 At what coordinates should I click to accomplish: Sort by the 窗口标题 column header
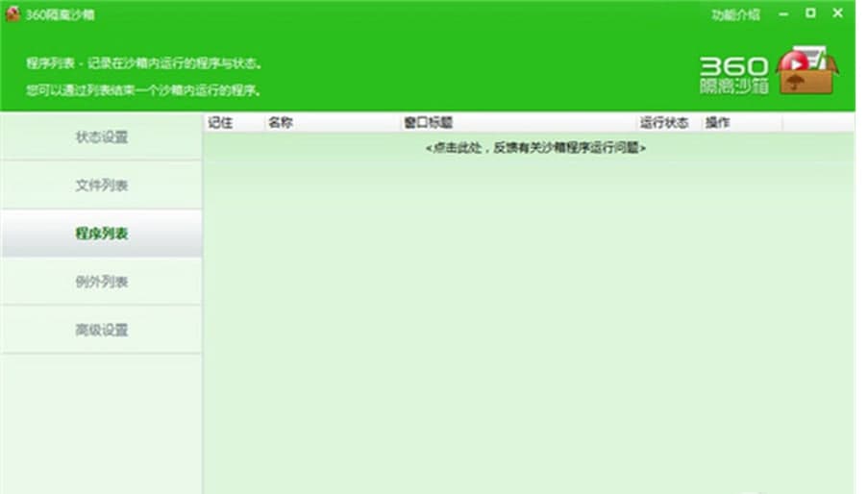[518, 122]
